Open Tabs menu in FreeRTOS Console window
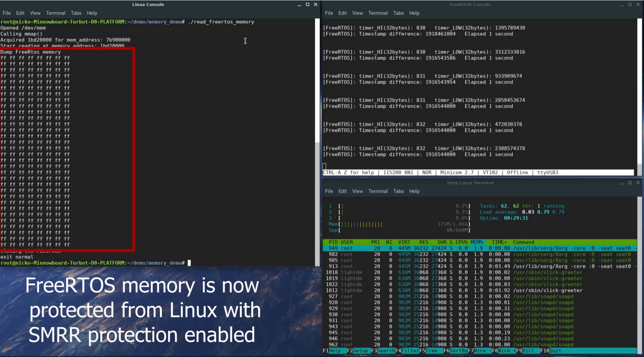This screenshot has width=644, height=357. [398, 13]
